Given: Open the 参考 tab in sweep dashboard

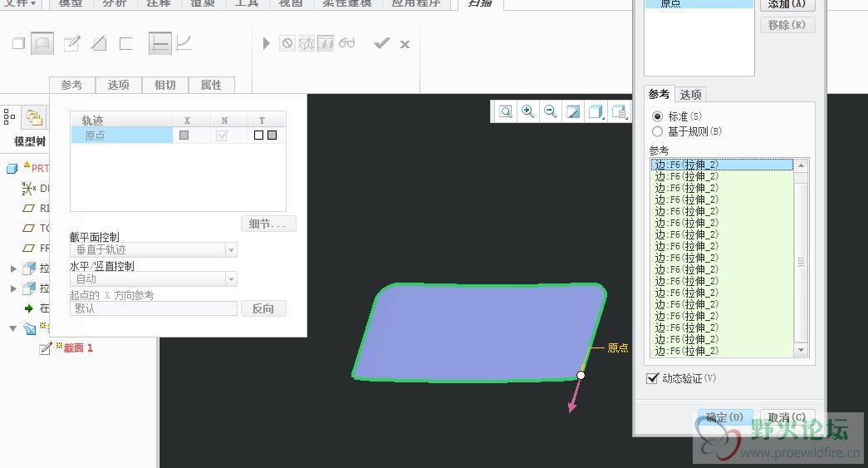Looking at the screenshot, I should (x=72, y=85).
